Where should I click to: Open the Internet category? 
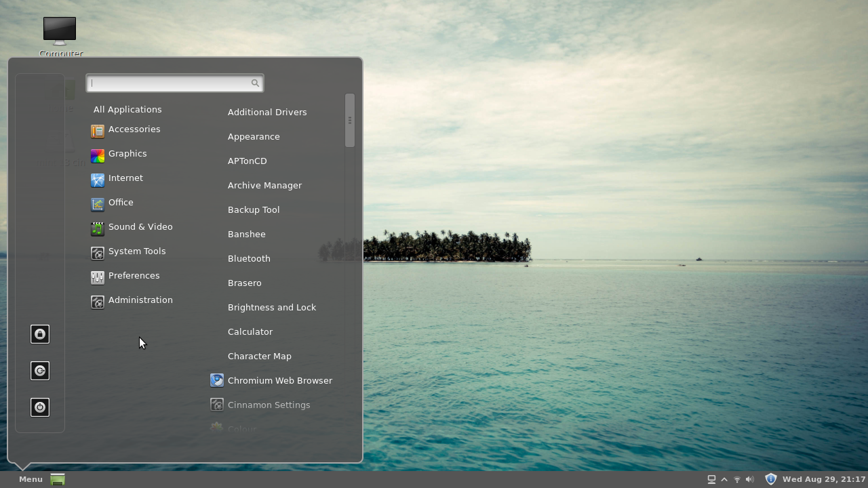click(x=125, y=178)
